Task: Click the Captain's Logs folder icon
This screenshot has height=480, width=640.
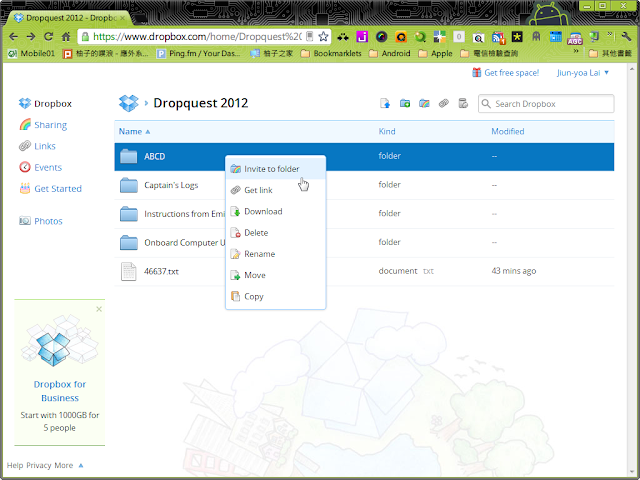Action: click(x=129, y=185)
